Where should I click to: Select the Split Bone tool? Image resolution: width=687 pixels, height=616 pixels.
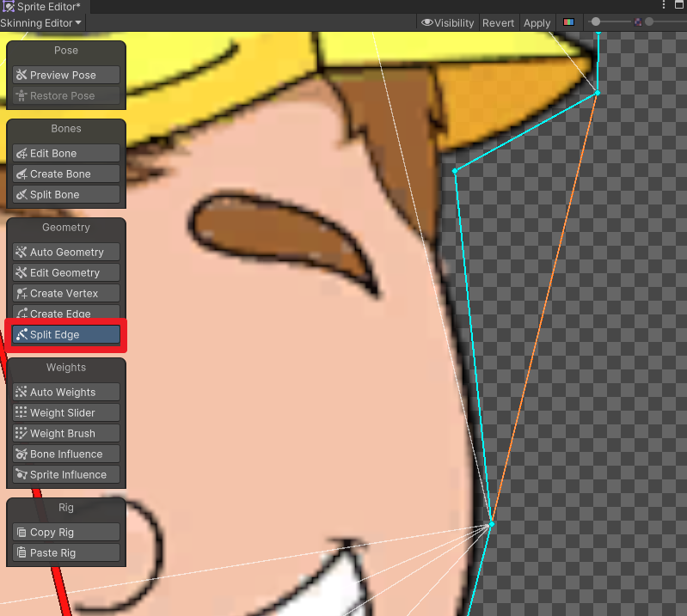pyautogui.click(x=66, y=194)
